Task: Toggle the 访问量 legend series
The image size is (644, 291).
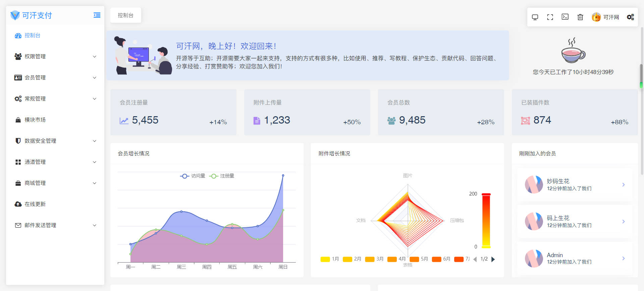Action: pyautogui.click(x=193, y=176)
